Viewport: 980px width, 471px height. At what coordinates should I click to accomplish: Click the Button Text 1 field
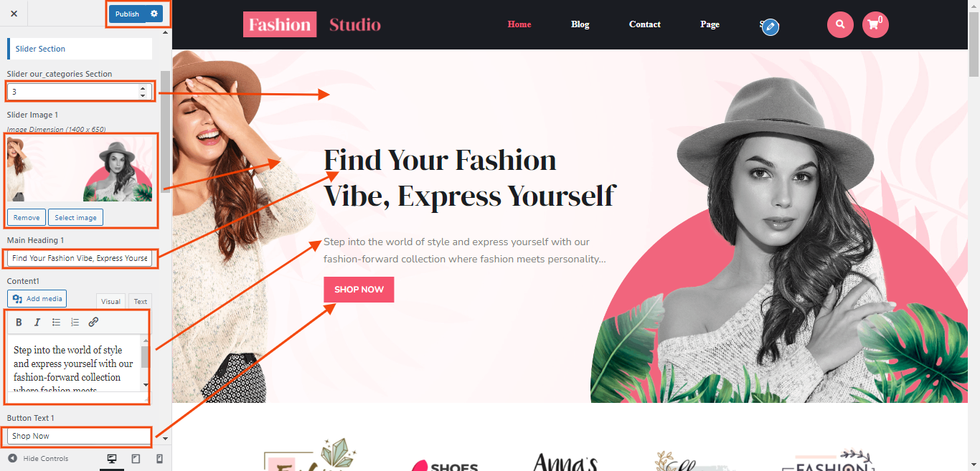point(80,436)
